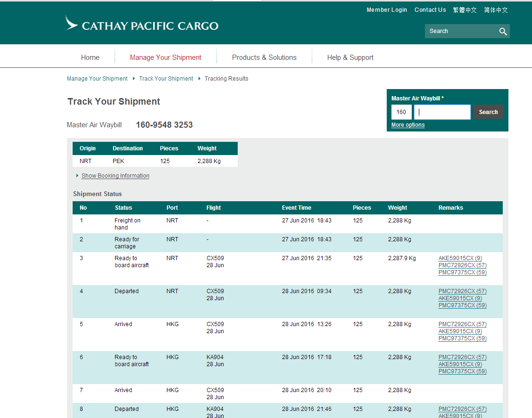Open PMC97375CX (59) in row 5 remarks
Viewport: 532px width, 418px height.
point(463,338)
